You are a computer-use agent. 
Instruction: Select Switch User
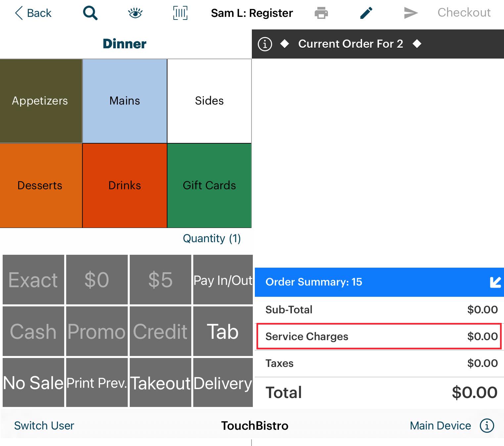point(44,426)
